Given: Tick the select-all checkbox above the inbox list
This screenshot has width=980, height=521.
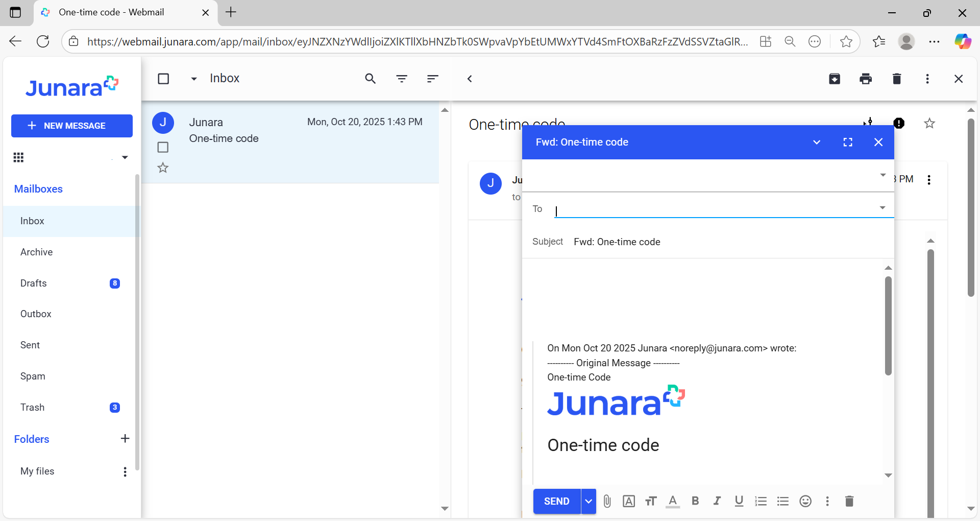Looking at the screenshot, I should (x=163, y=79).
